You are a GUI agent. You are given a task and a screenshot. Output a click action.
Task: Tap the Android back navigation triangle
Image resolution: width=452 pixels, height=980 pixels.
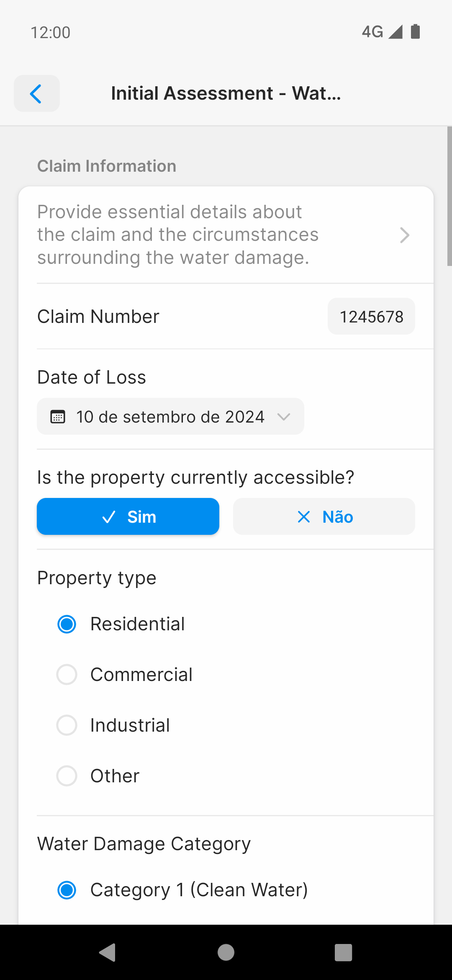click(108, 952)
